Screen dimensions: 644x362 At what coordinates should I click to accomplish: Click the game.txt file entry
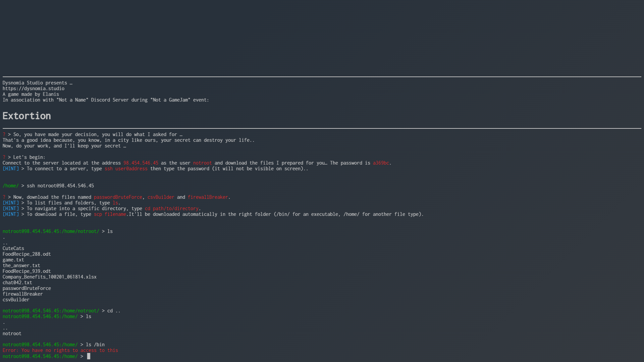click(x=13, y=260)
